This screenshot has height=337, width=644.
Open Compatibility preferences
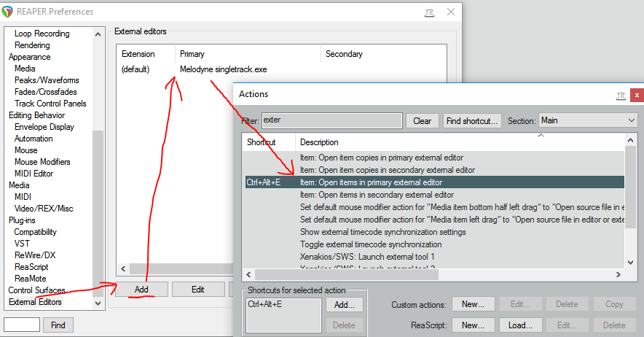coord(35,232)
